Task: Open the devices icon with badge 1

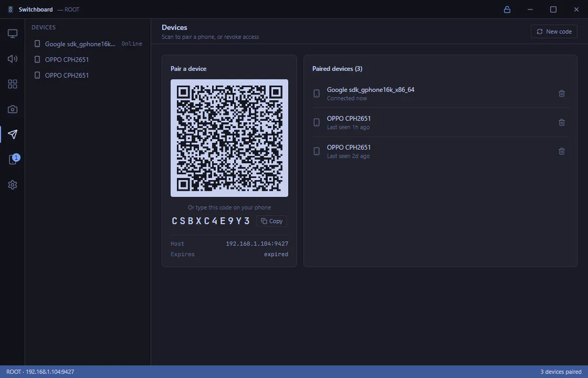Action: point(13,159)
